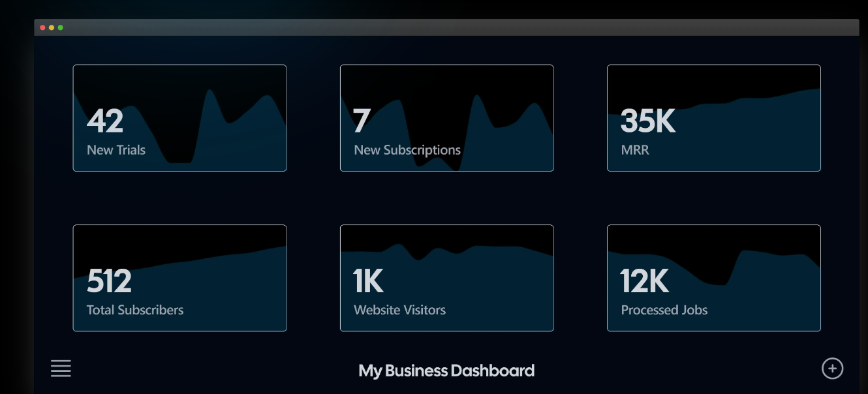Image resolution: width=868 pixels, height=394 pixels.
Task: Select the New Subscriptions label
Action: point(407,150)
